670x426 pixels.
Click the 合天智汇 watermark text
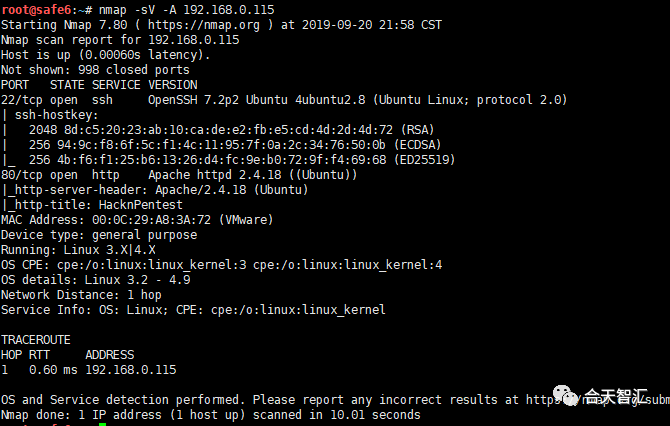pos(616,397)
